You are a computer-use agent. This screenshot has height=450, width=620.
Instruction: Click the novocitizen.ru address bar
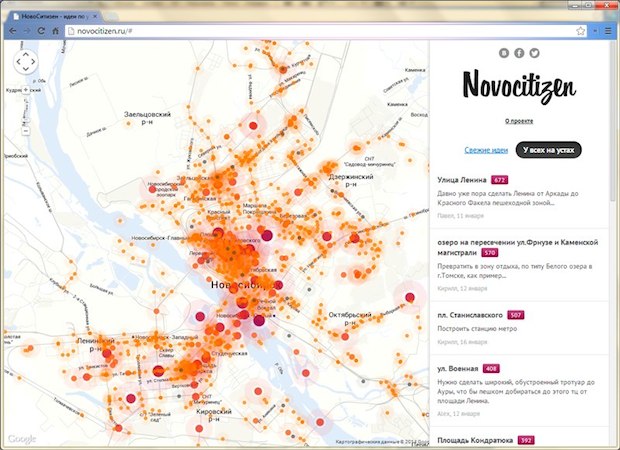coord(300,31)
